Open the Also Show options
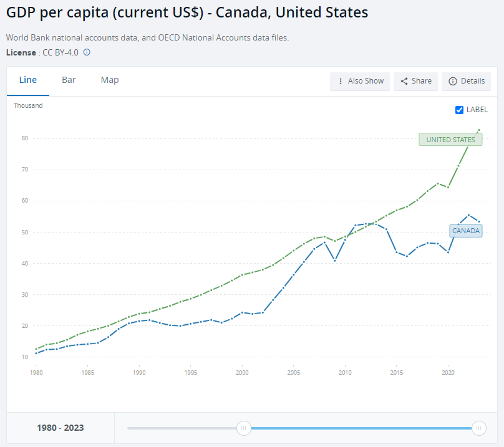This screenshot has width=504, height=447. pos(360,81)
